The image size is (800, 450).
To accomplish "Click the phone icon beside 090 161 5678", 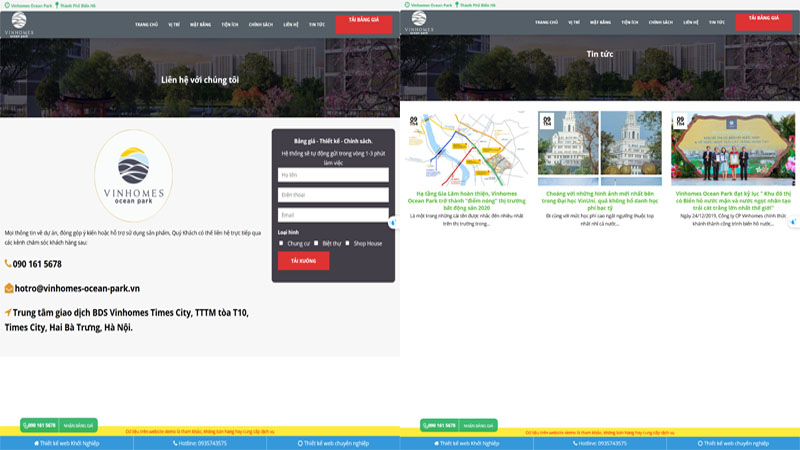I will (8, 264).
